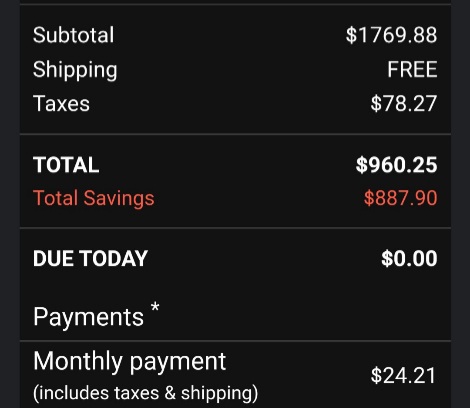
Task: Select the Taxes label
Action: tap(61, 103)
